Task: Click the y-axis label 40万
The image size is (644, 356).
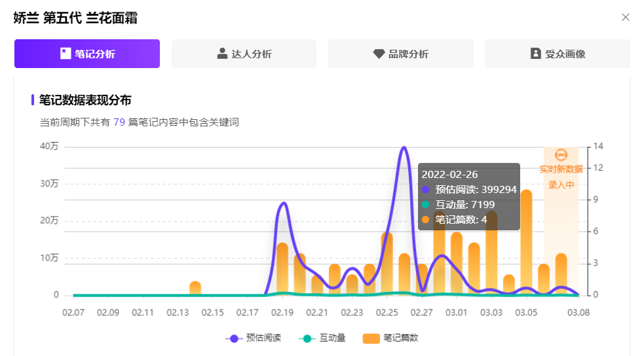Action: point(49,147)
